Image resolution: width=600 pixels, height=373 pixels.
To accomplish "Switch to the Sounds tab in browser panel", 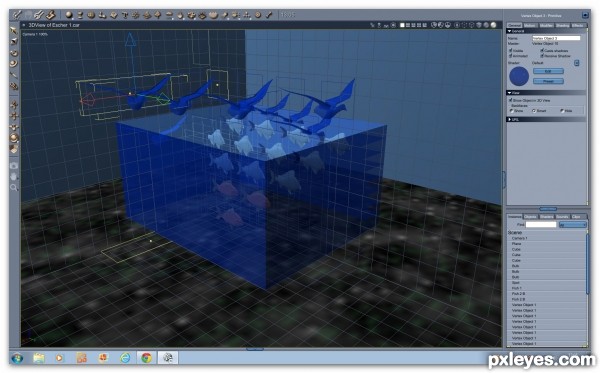I will pos(562,217).
